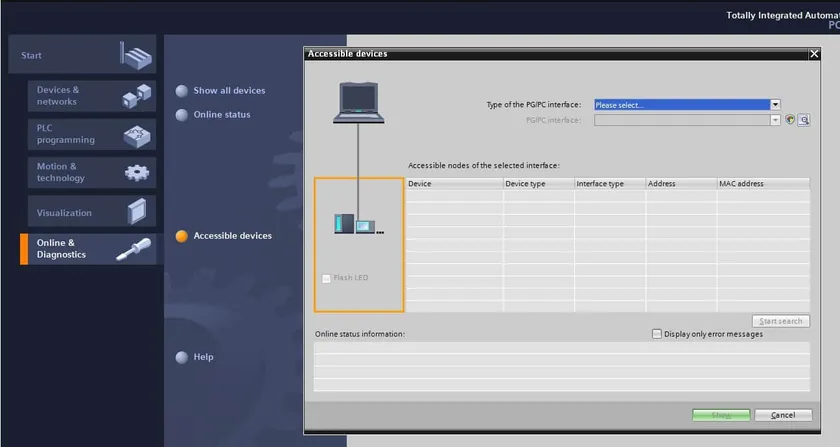Click the magnifier interface search icon
This screenshot has width=840, height=447.
tap(804, 120)
